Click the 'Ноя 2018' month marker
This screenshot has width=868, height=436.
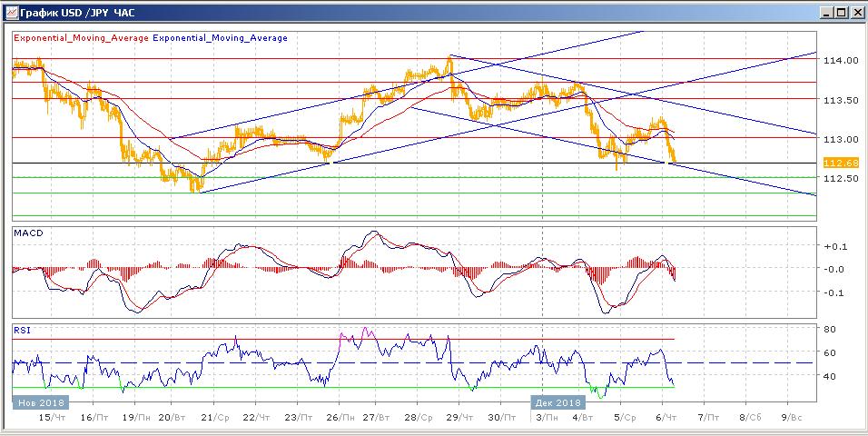coord(39,401)
